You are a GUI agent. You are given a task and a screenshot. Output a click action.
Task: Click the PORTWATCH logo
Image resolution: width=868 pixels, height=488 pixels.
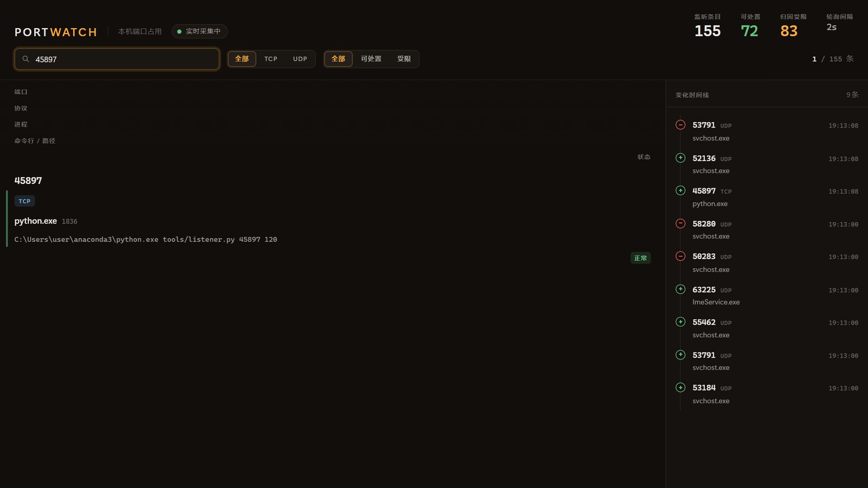[x=56, y=32]
